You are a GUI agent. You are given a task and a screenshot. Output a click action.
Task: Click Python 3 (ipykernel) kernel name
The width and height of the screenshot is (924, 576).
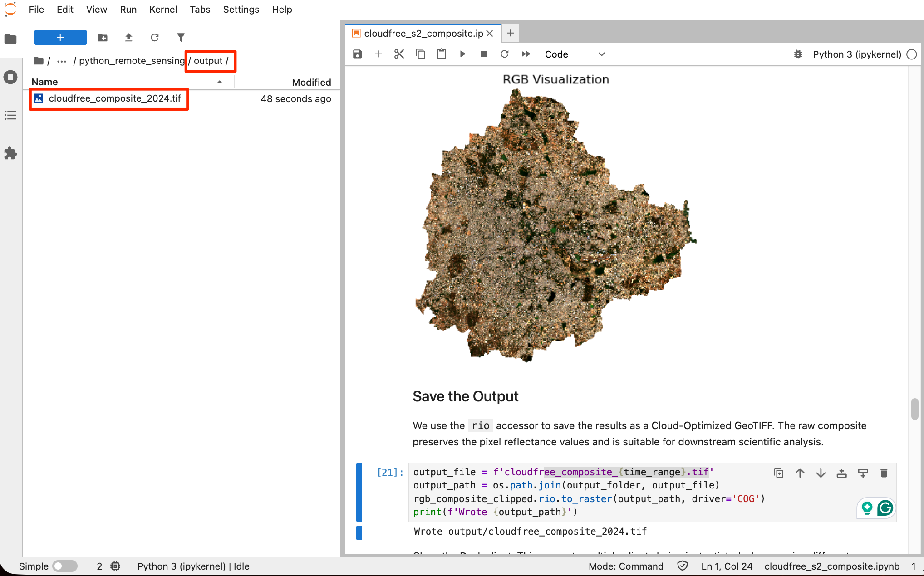coord(857,54)
